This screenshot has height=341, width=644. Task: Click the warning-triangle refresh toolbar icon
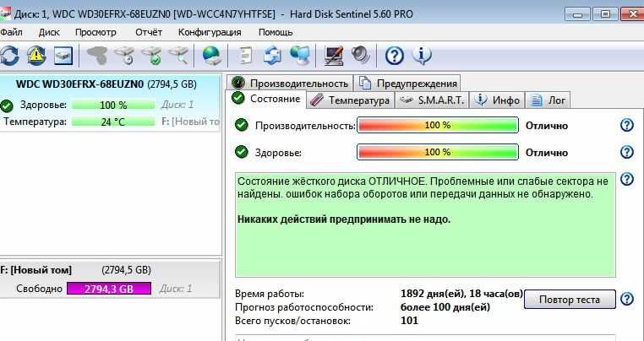[36, 56]
